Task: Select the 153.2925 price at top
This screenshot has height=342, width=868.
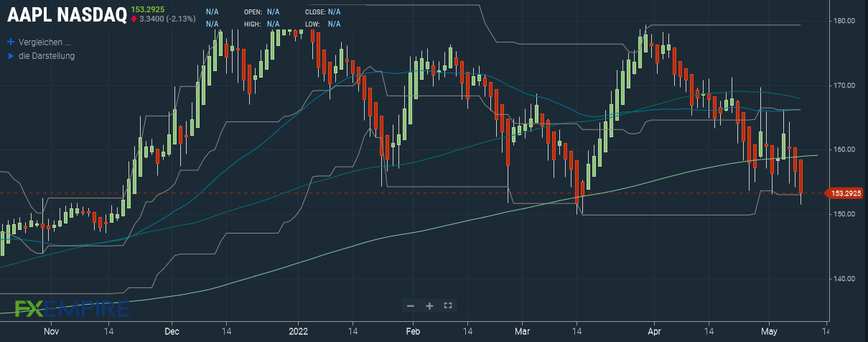Action: pos(148,9)
